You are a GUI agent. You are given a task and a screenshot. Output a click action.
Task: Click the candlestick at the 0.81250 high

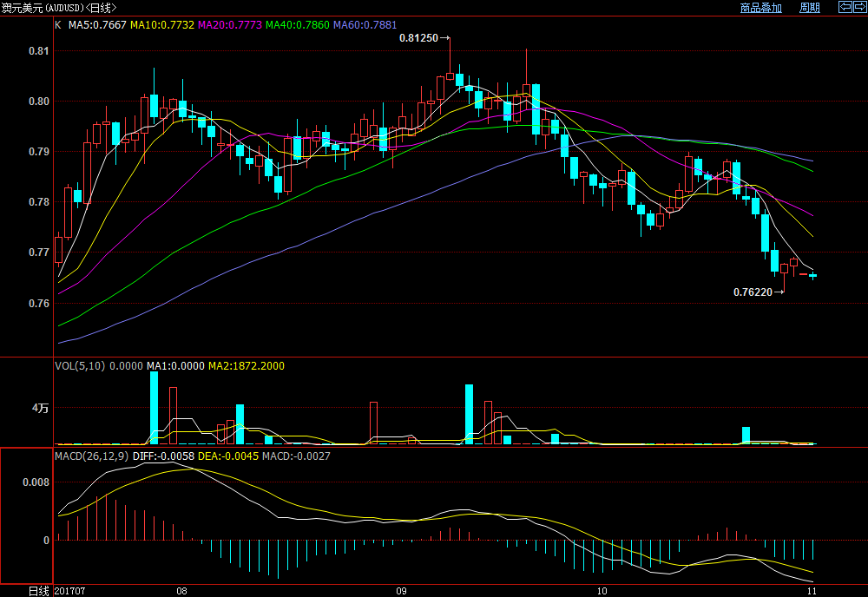[x=450, y=59]
